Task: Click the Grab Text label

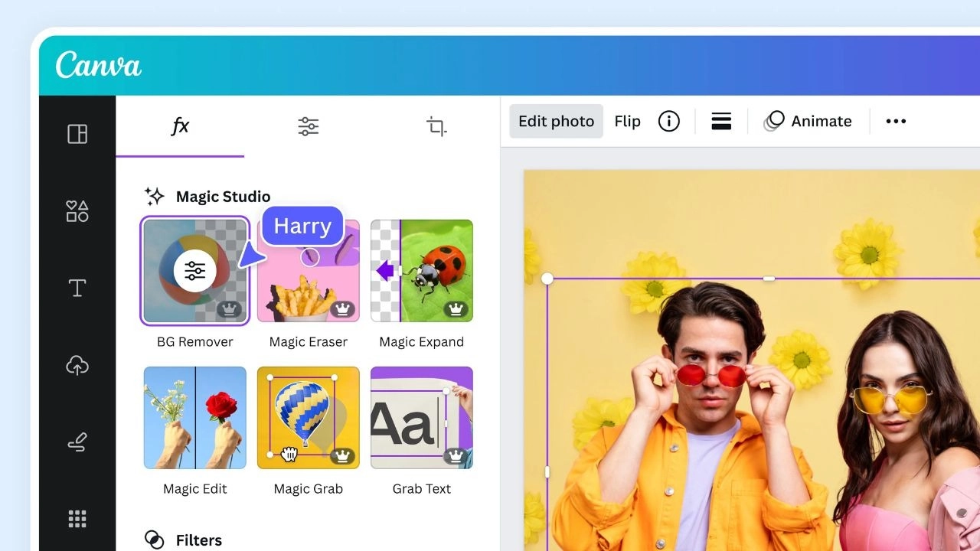Action: 422,489
